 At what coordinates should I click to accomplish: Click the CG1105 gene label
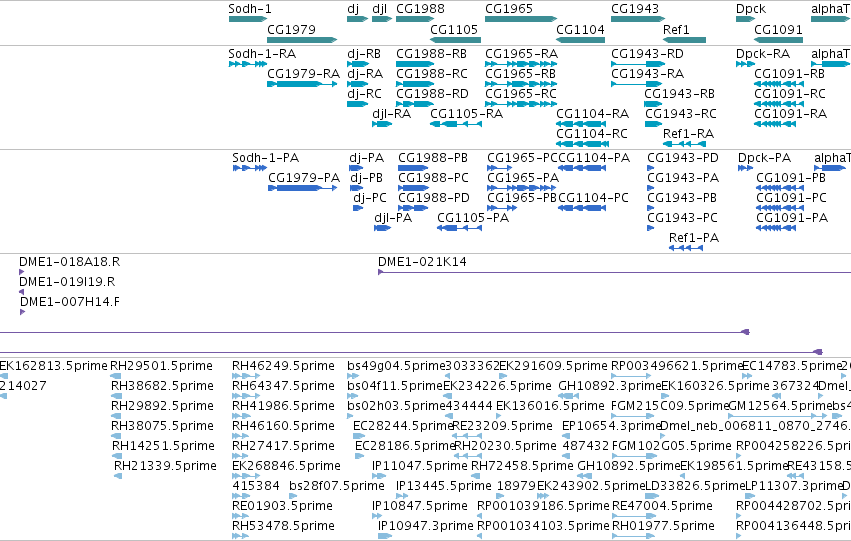click(x=454, y=29)
